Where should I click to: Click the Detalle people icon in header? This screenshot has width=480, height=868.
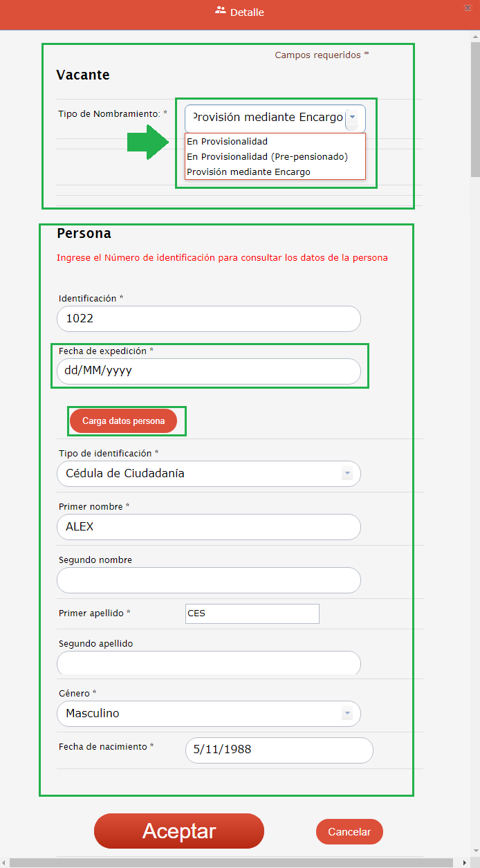pos(221,11)
